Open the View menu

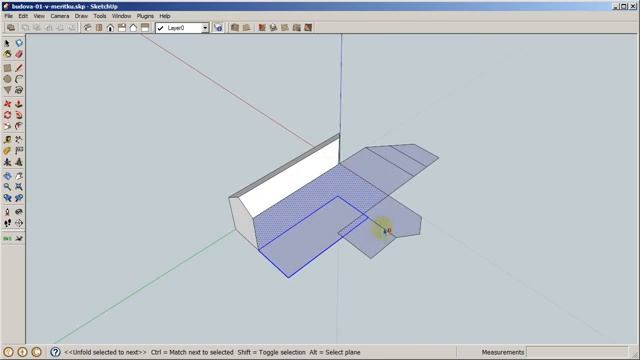39,16
